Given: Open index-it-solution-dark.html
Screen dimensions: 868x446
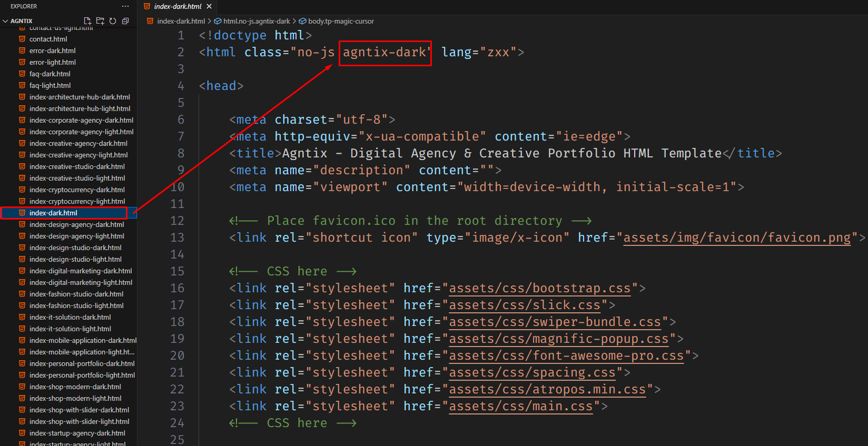Looking at the screenshot, I should (70, 317).
